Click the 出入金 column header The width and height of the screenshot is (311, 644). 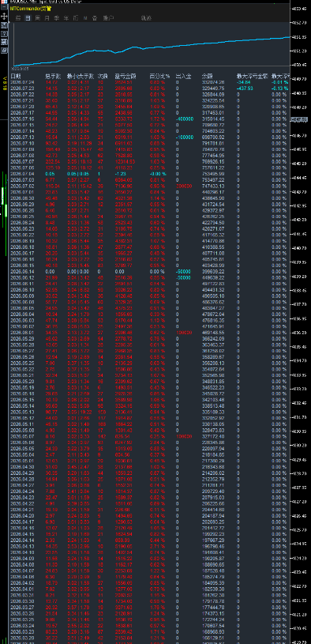click(183, 77)
